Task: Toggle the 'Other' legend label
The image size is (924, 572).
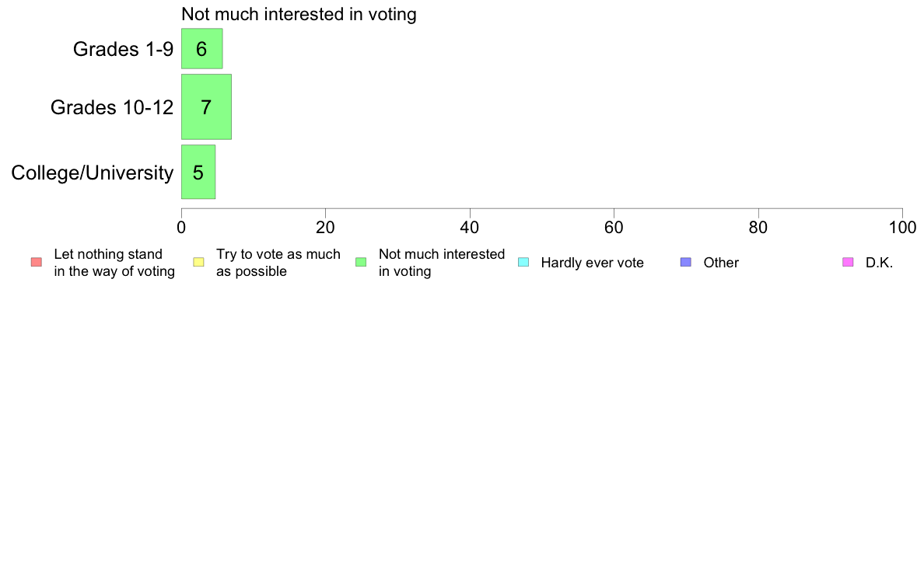Action: 721,263
